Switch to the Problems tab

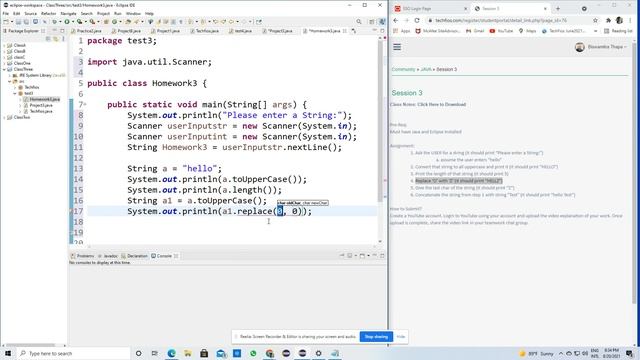coord(82,256)
